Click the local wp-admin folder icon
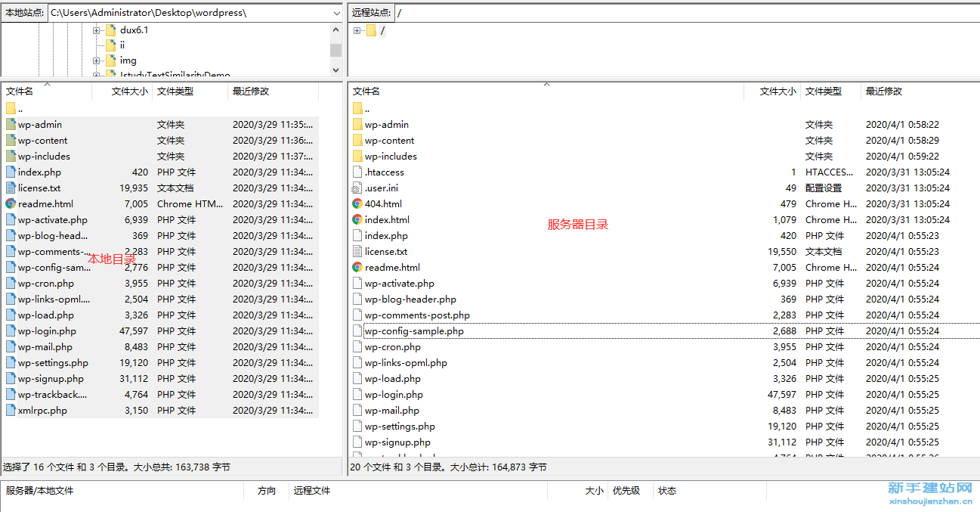 (11, 124)
